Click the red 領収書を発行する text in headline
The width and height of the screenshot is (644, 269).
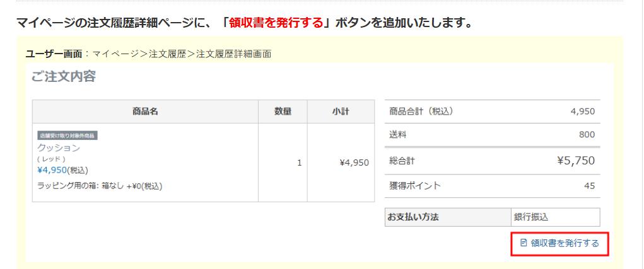tap(276, 23)
